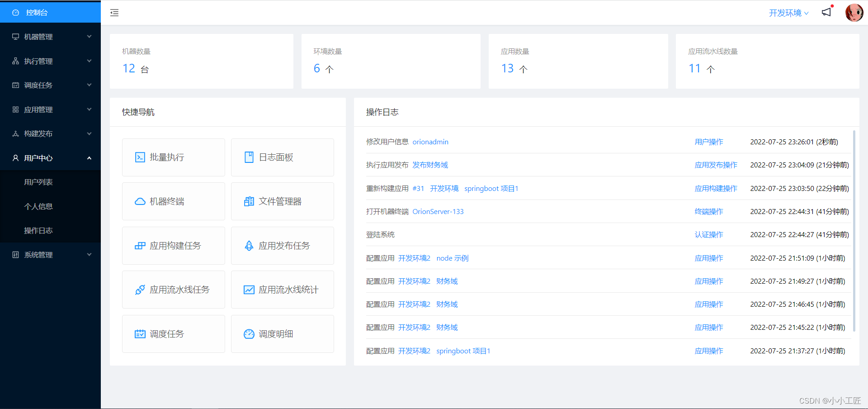
Task: Collapse the sidebar via the hamburger toggle
Action: coord(114,13)
